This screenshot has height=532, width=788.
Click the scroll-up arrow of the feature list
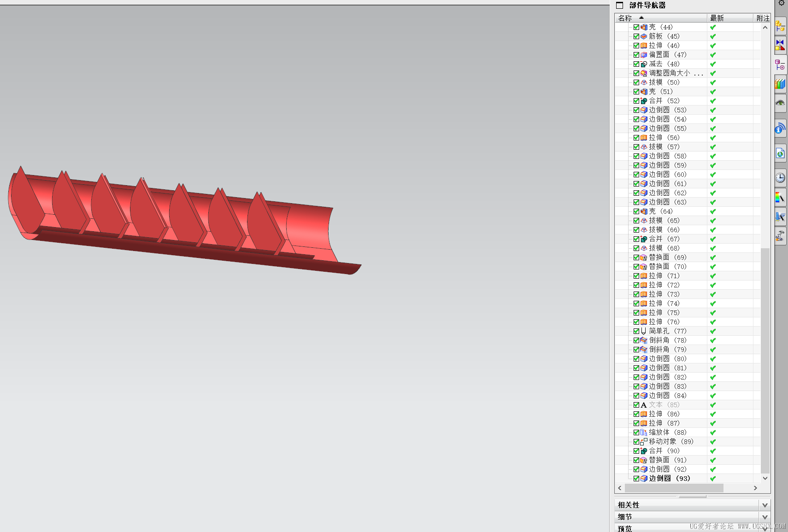765,28
